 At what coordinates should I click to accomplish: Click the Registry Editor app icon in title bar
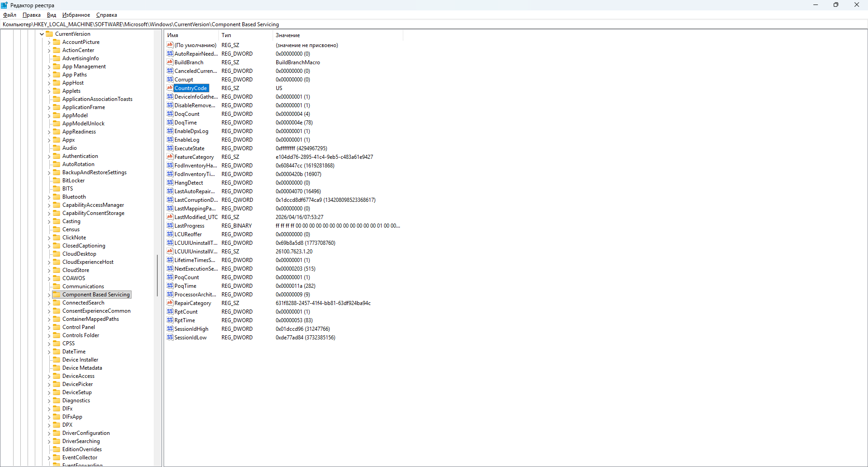(x=5, y=5)
